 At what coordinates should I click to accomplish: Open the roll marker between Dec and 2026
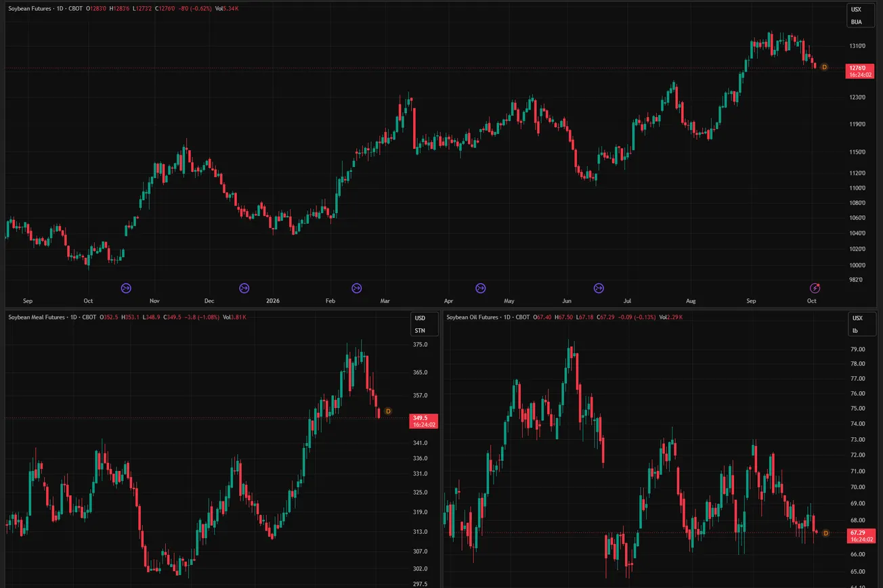(x=244, y=288)
